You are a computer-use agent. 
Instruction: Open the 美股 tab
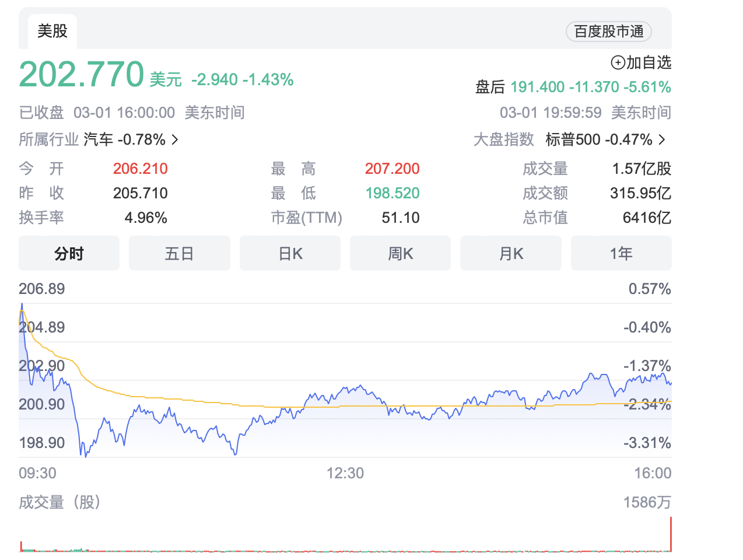pos(52,31)
